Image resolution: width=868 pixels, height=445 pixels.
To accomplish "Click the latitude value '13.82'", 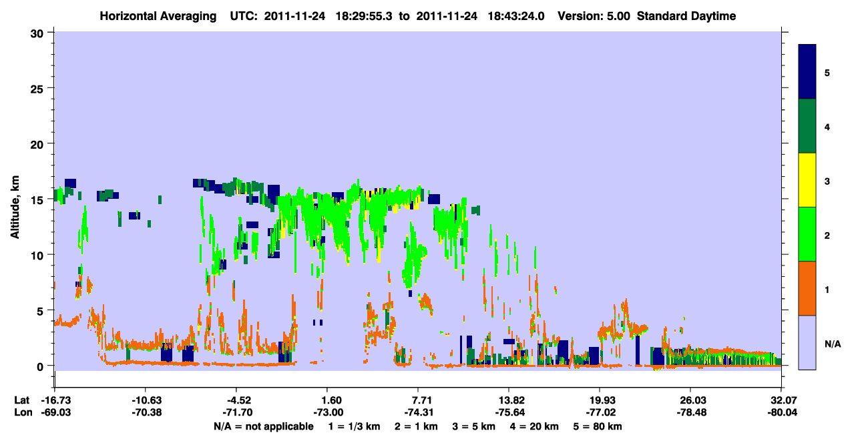I will [x=509, y=400].
